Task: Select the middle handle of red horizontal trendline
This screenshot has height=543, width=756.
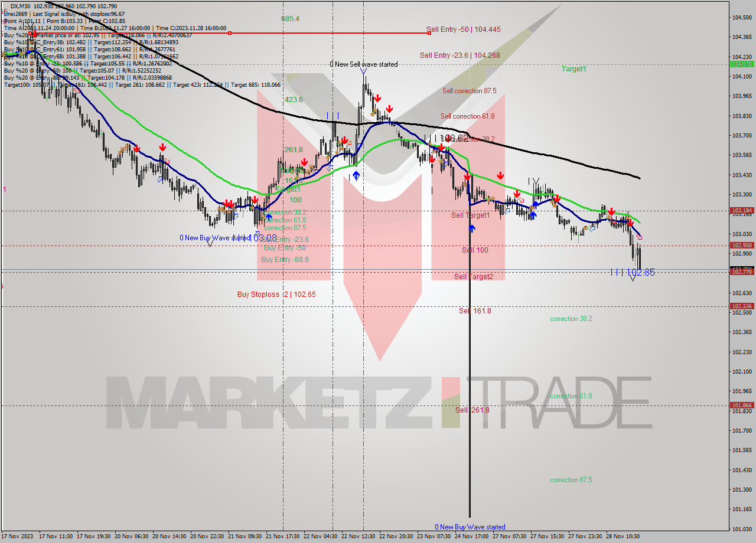Action: click(230, 33)
